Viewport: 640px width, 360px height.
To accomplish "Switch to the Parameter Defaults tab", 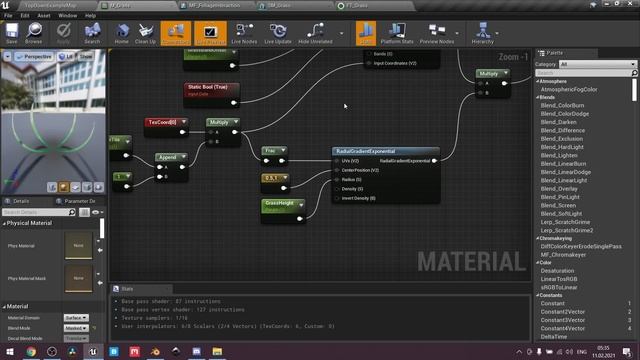I will point(79,201).
